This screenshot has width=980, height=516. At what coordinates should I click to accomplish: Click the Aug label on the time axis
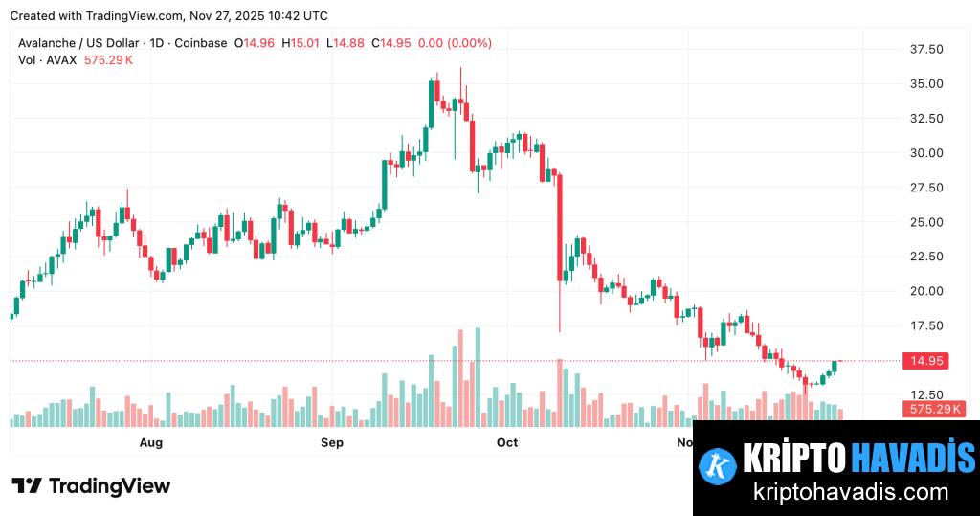(x=150, y=442)
